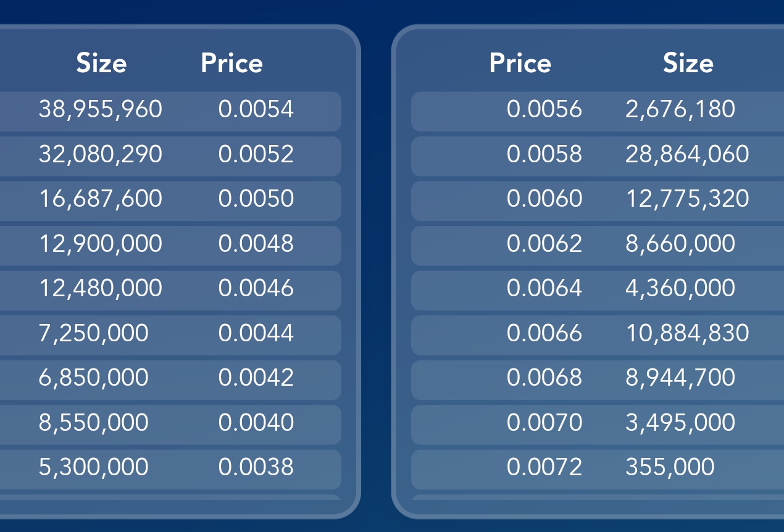Pick the bid row at price 0.0050
784x532 pixels.
coord(256,199)
